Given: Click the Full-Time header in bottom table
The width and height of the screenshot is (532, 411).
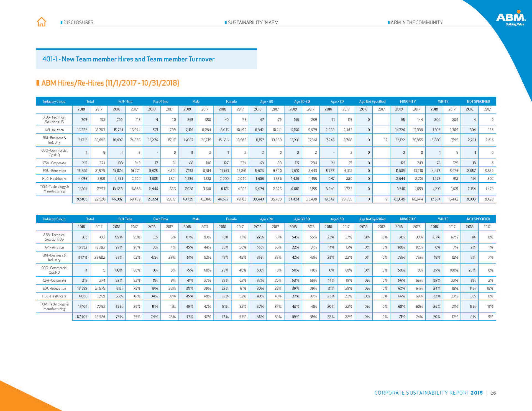Looking at the screenshot, I should 125,219.
